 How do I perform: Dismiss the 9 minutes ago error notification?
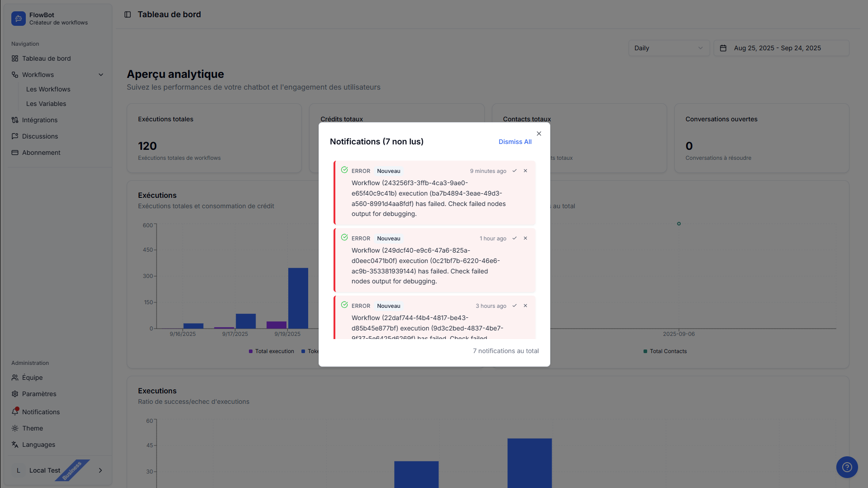coord(525,171)
